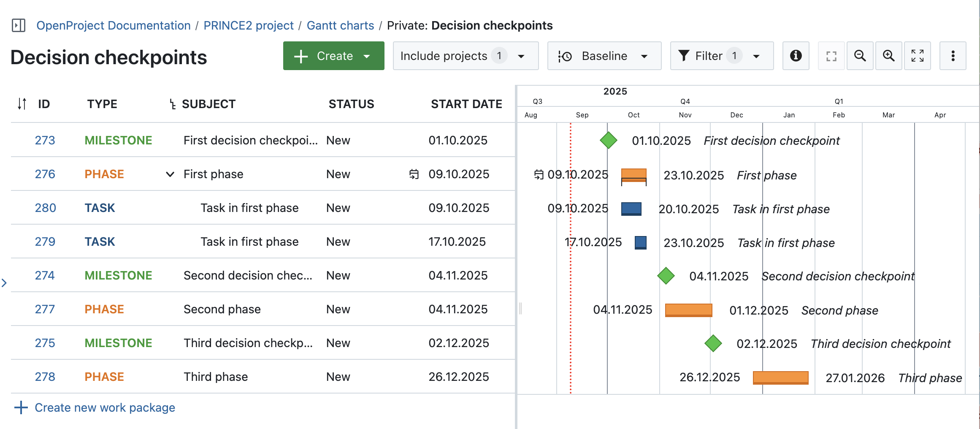Toggle the relation icon on row 276
Viewport: 980px width, 429px height.
coord(414,174)
